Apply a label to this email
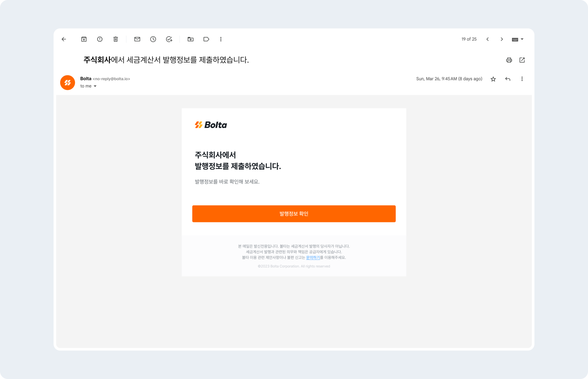588x379 pixels. pos(206,39)
